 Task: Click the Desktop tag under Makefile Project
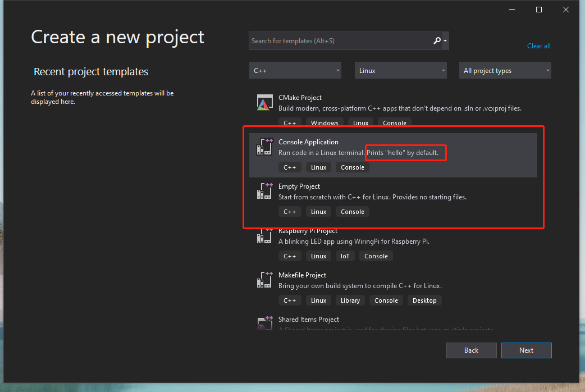(x=424, y=300)
